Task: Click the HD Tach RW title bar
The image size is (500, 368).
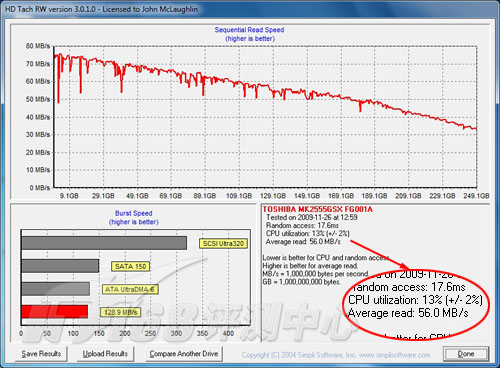Action: tap(250, 9)
